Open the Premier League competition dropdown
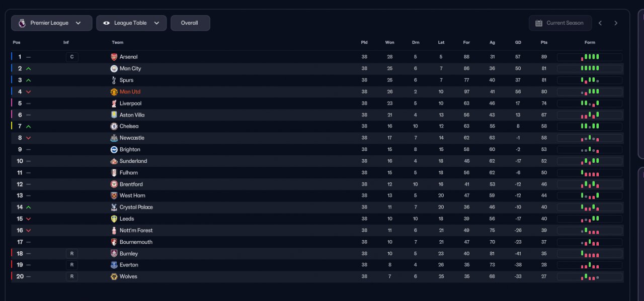The image size is (644, 301). (x=52, y=23)
